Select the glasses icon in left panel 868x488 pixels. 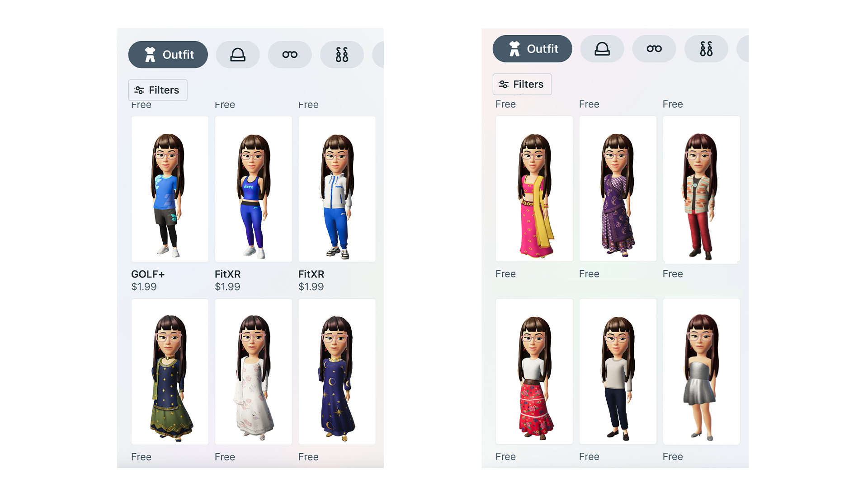click(x=290, y=55)
